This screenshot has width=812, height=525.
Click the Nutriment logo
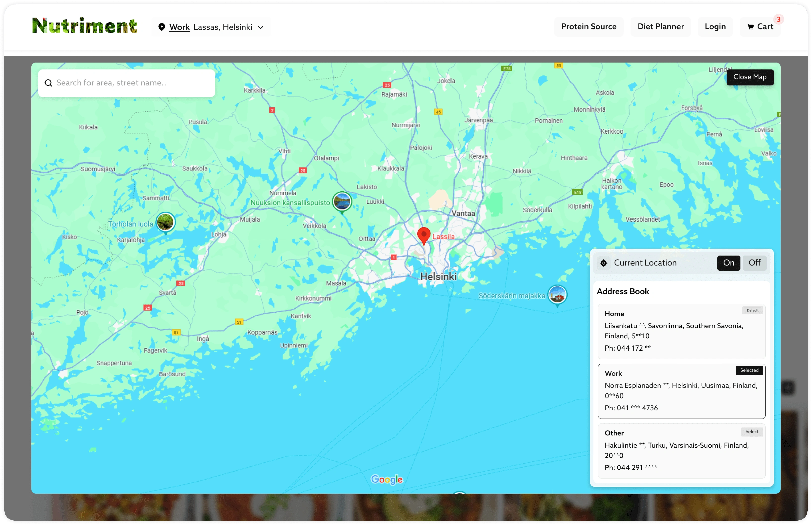pos(84,26)
